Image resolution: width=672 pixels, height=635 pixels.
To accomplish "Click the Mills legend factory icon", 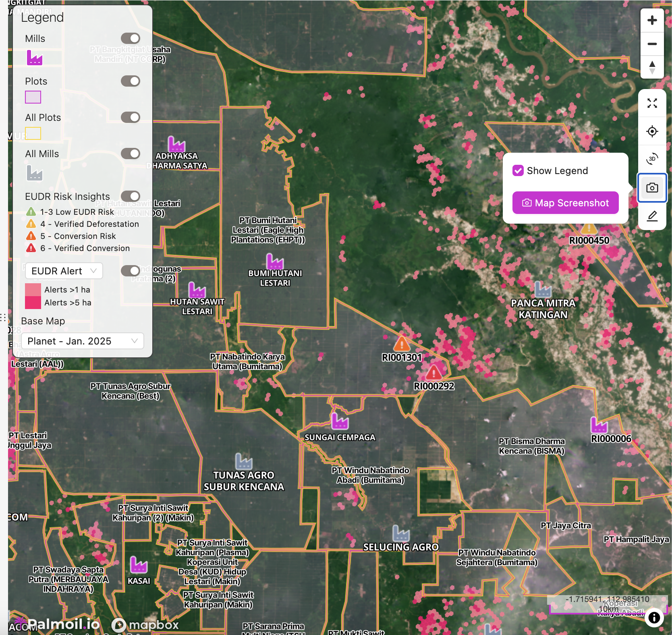I will tap(35, 58).
